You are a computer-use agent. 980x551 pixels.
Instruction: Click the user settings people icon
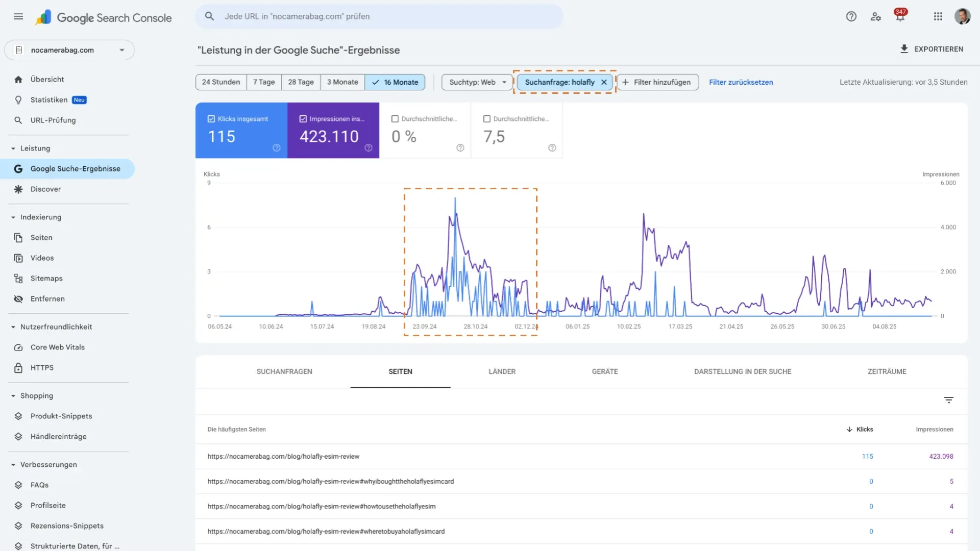click(876, 16)
